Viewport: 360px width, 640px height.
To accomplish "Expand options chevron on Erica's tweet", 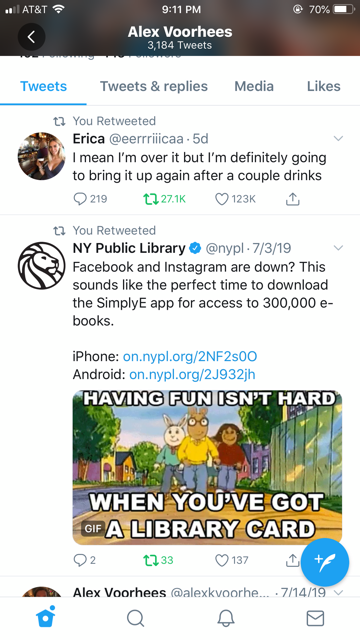I will click(x=338, y=138).
